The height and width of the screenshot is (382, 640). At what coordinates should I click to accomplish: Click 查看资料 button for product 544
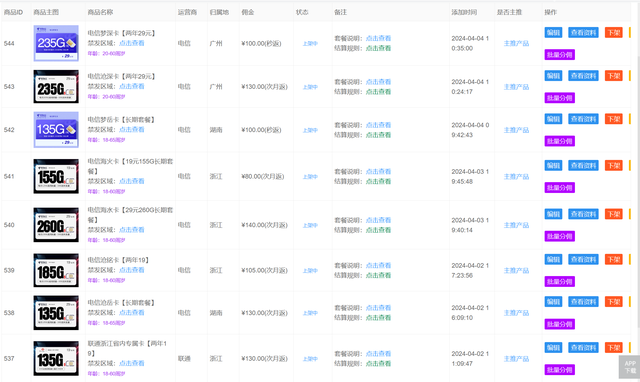[583, 33]
